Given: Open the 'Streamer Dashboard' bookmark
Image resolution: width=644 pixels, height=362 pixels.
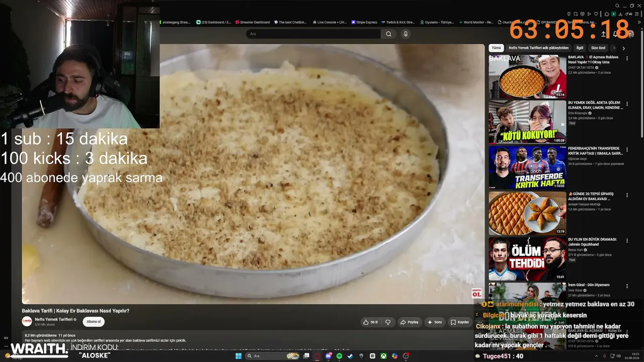Looking at the screenshot, I should (252, 22).
